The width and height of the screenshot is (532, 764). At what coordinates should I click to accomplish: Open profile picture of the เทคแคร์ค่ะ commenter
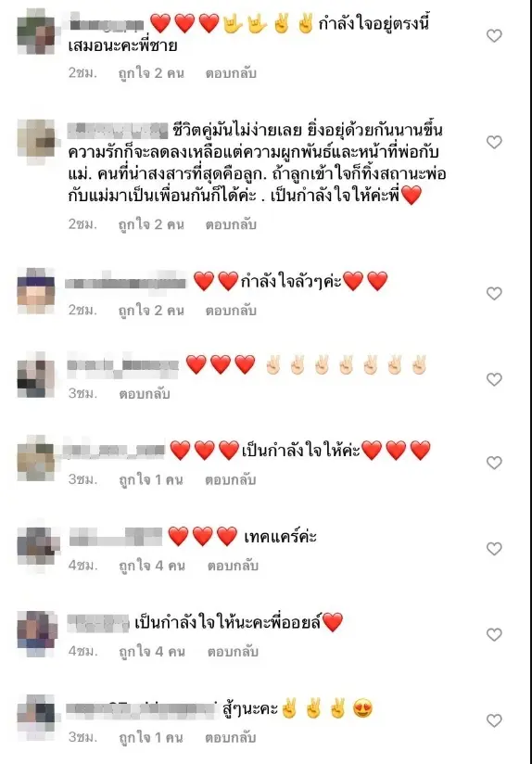pyautogui.click(x=38, y=544)
